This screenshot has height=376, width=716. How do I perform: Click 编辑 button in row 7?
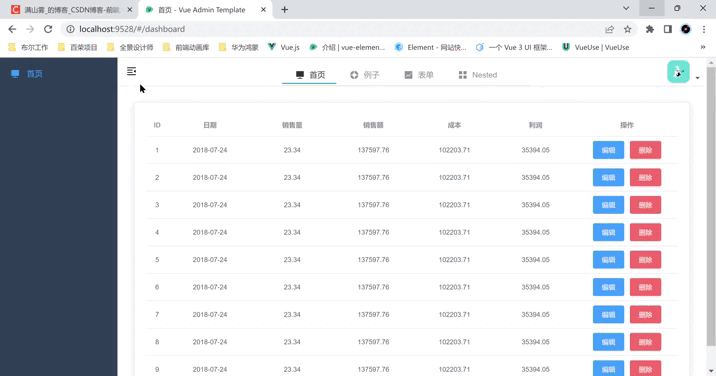[608, 314]
